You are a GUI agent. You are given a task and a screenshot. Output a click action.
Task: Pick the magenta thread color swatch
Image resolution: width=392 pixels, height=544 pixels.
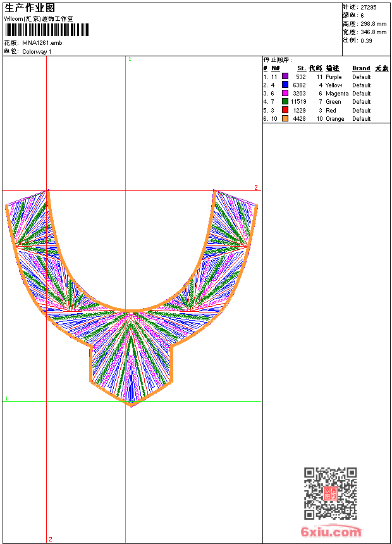[285, 93]
